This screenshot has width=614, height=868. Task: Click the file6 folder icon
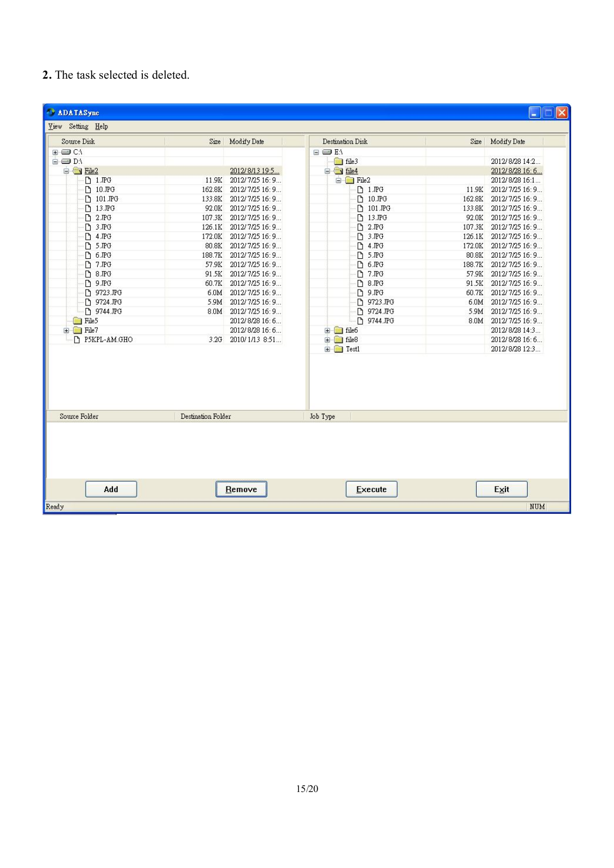(339, 330)
